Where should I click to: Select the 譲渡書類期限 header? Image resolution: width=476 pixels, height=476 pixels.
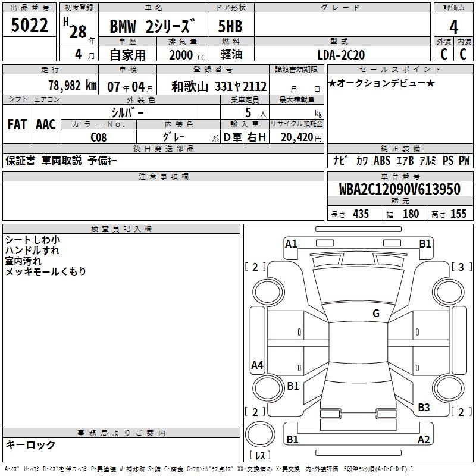pos(296,69)
